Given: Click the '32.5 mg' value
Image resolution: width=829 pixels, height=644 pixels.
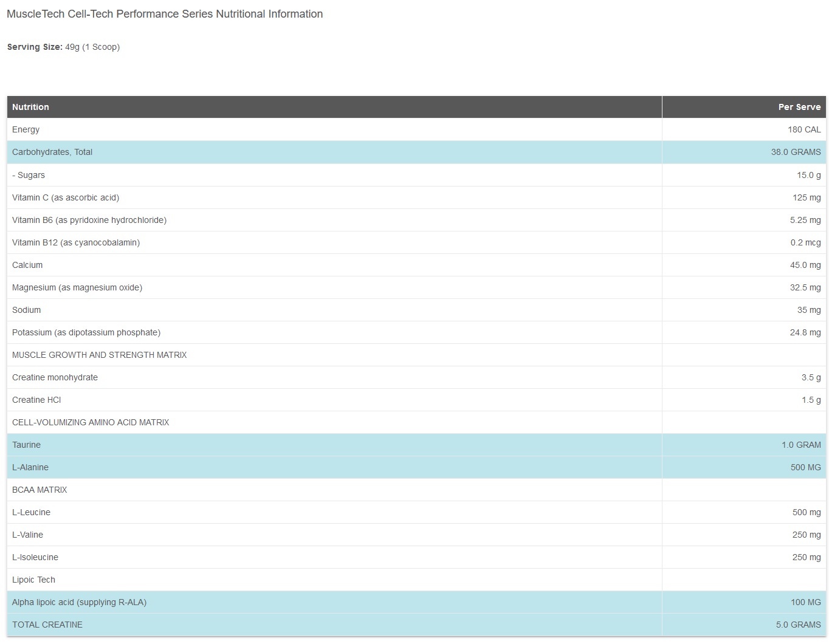Looking at the screenshot, I should [805, 287].
